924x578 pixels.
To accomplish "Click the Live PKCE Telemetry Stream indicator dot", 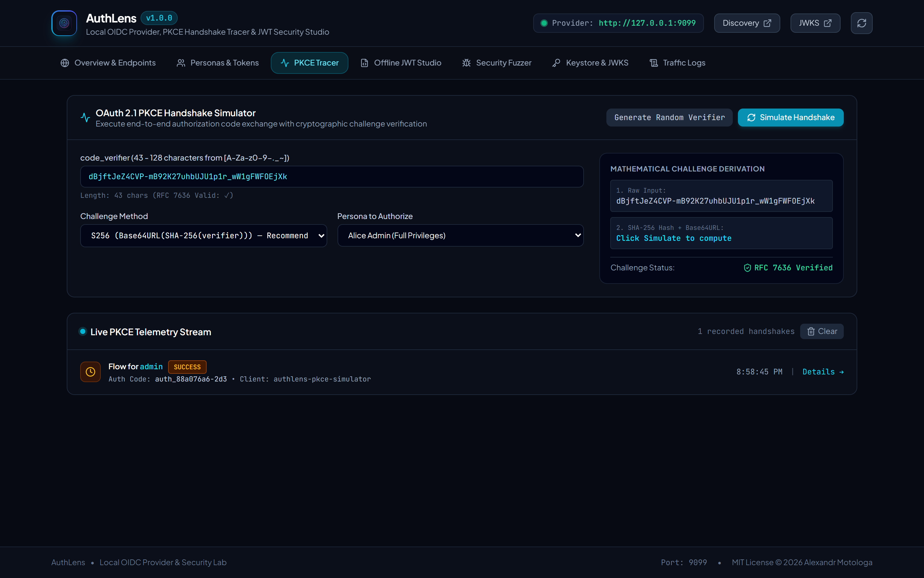I will point(83,331).
